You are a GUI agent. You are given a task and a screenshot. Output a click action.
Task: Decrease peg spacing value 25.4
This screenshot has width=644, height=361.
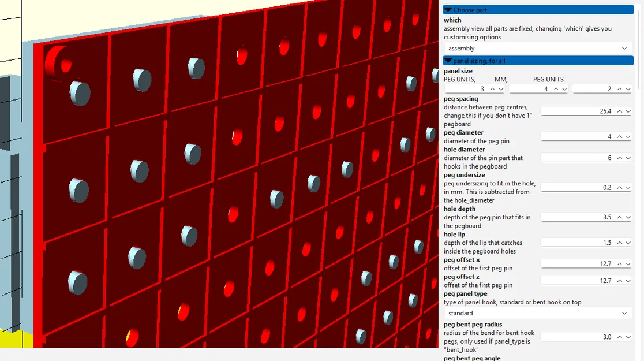click(628, 111)
